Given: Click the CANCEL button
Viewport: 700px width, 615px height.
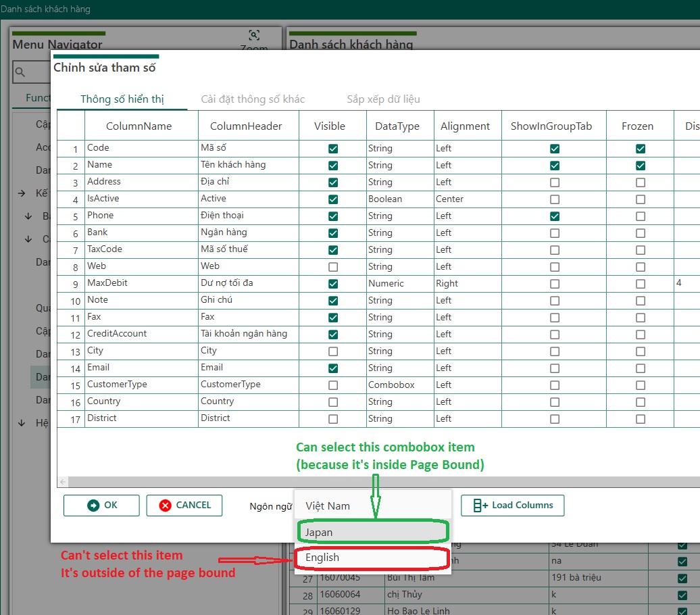Looking at the screenshot, I should (184, 505).
